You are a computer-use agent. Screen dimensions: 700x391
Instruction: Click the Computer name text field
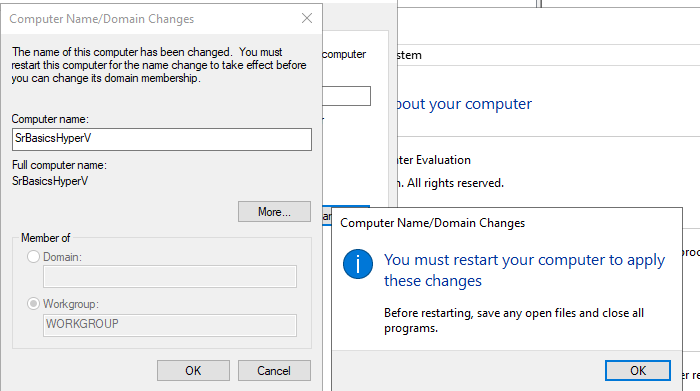pos(162,139)
